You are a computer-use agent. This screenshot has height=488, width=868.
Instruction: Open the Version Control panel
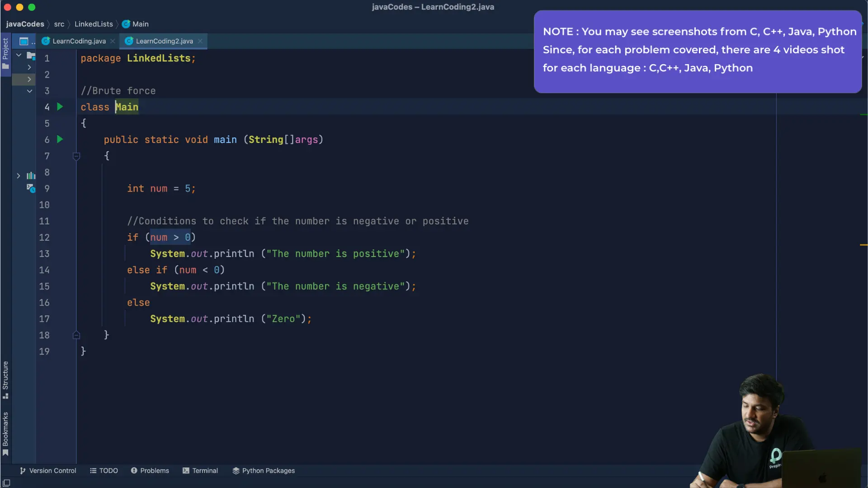tap(48, 471)
